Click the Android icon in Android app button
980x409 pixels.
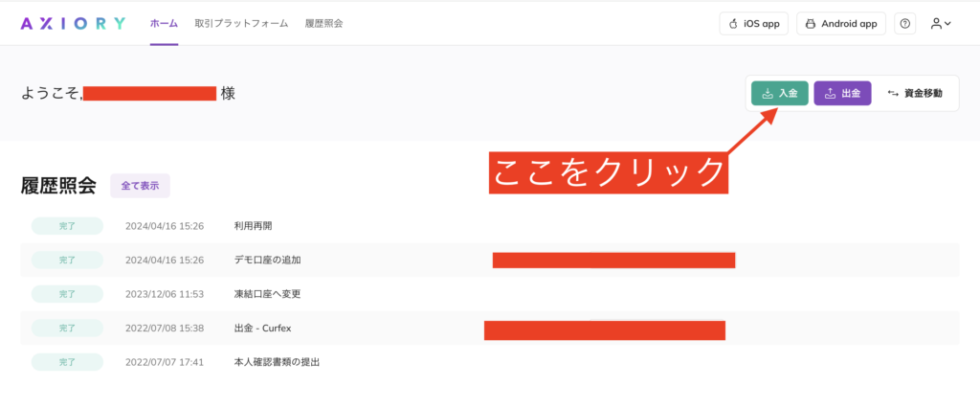811,24
